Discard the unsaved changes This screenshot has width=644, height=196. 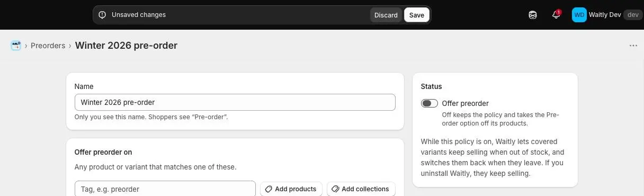click(386, 15)
